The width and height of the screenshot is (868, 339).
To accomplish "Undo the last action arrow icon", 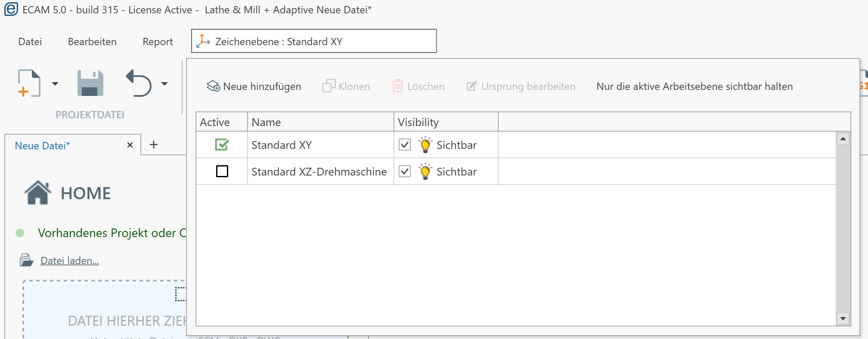I will pyautogui.click(x=139, y=83).
